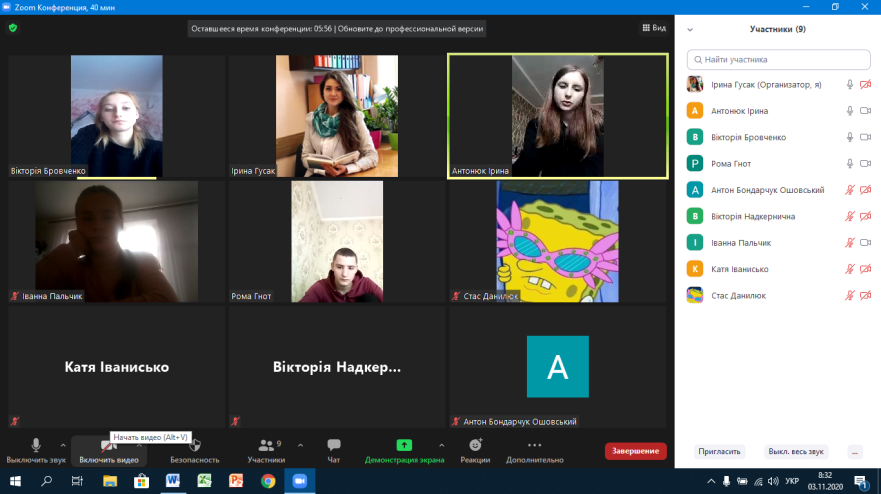This screenshot has height=494, width=881.
Task: Click microphone icon for Рома Гнот
Action: pyautogui.click(x=850, y=164)
